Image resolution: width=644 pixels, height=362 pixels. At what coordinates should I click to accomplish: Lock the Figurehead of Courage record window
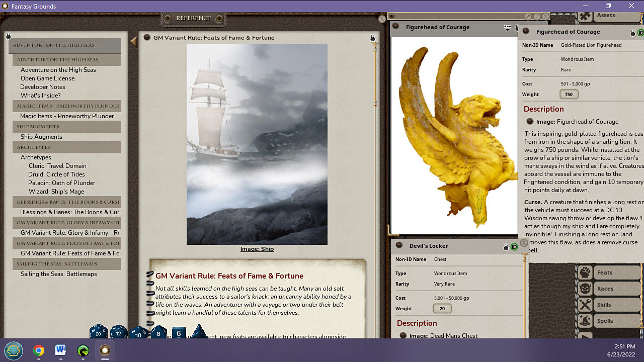pyautogui.click(x=632, y=32)
